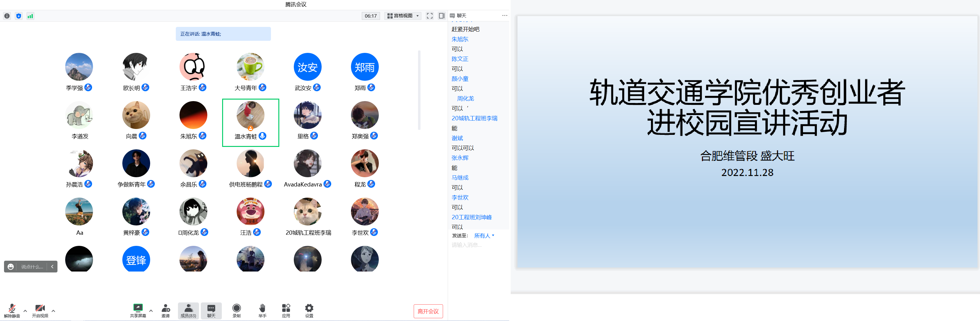Screen dimensions: 980x321
Task: Click the blue security shield icon
Action: point(19,16)
